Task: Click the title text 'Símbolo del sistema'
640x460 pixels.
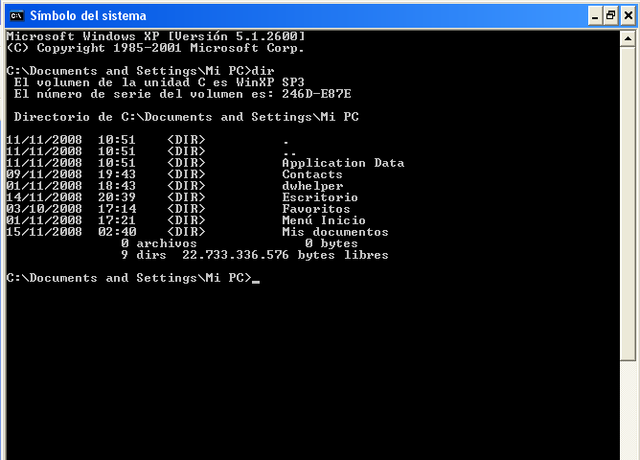Action: [88, 16]
